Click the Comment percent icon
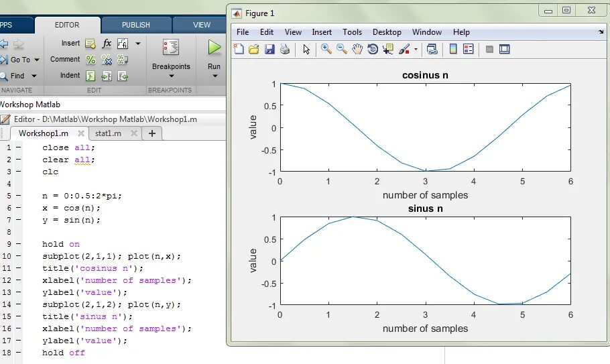610x364 pixels. (90, 60)
